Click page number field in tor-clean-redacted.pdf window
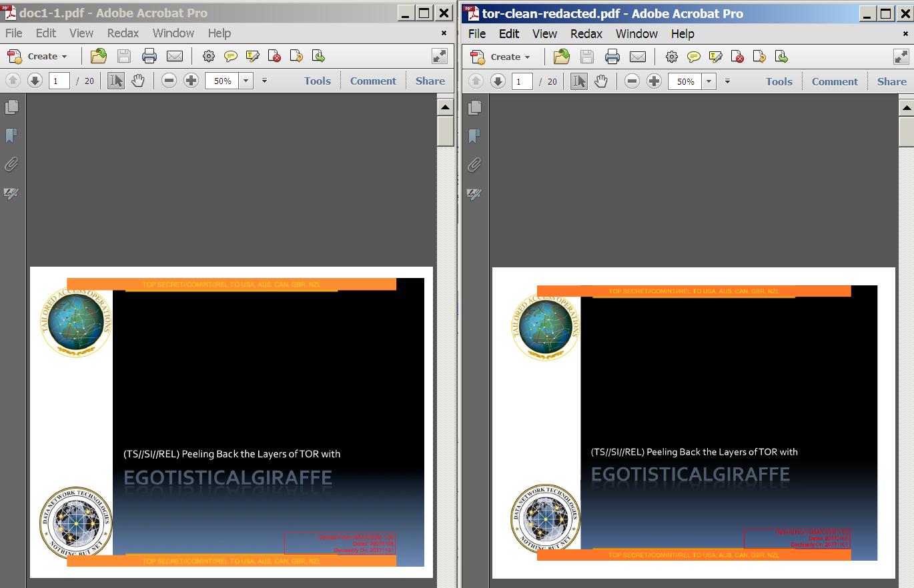 tap(522, 81)
